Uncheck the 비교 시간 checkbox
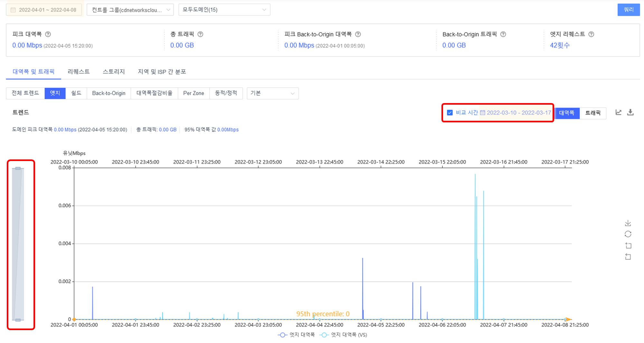This screenshot has height=343, width=644. tap(450, 113)
